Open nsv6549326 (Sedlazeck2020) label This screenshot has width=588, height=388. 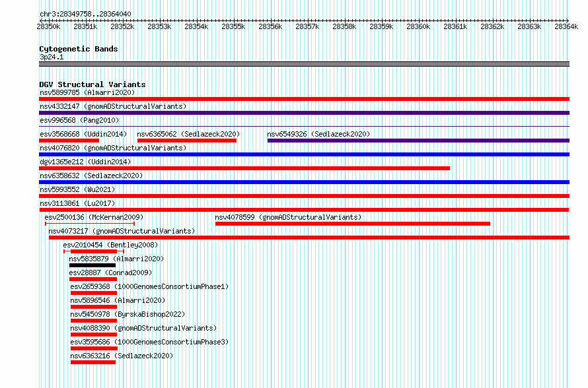(x=318, y=134)
